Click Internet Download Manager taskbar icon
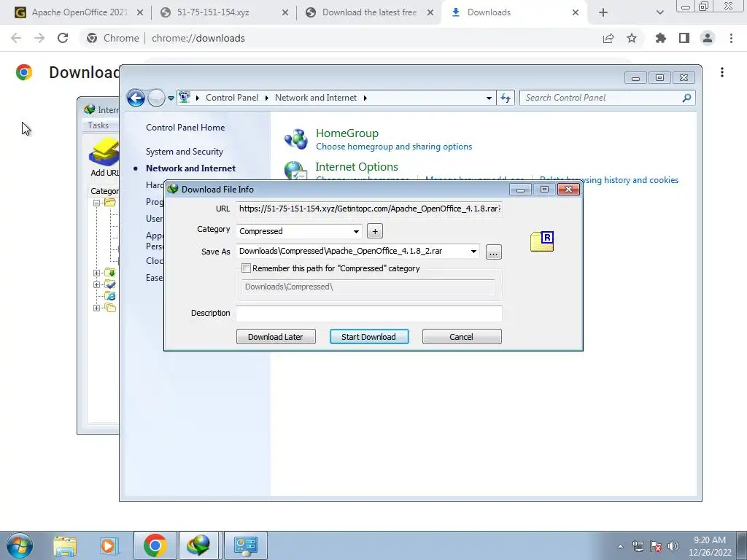747x560 pixels. (198, 545)
